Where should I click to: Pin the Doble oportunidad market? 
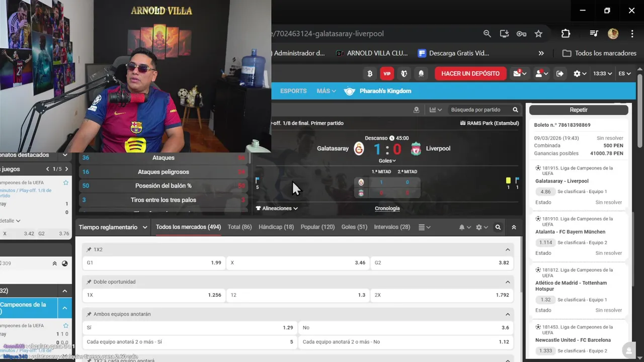pos(89,282)
